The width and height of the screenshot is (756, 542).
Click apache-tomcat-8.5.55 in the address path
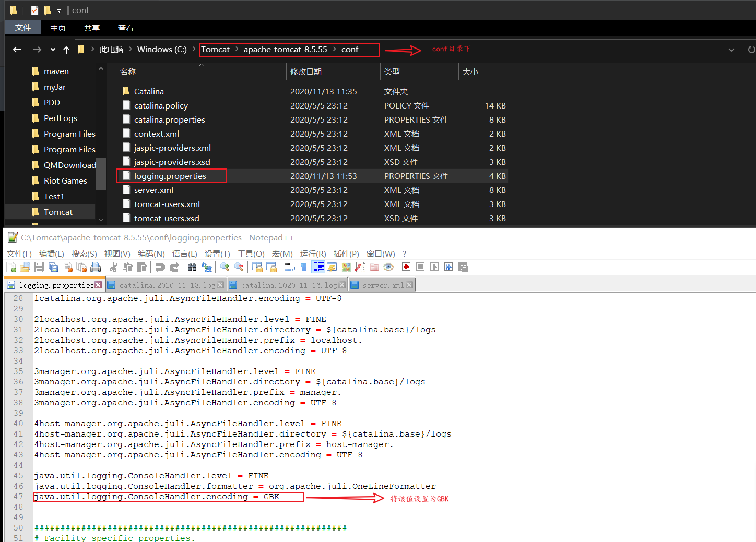coord(285,50)
